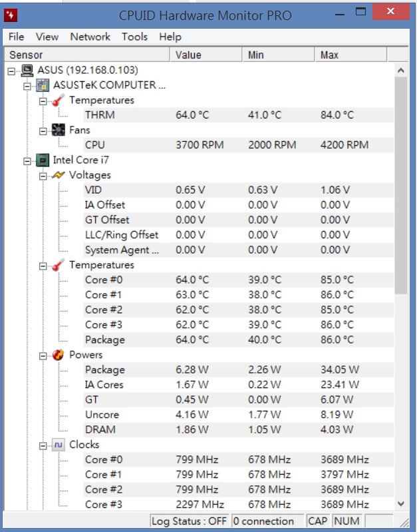Viewport: 417px width, 532px height.
Task: Collapse the Powers group
Action: [x=43, y=356]
